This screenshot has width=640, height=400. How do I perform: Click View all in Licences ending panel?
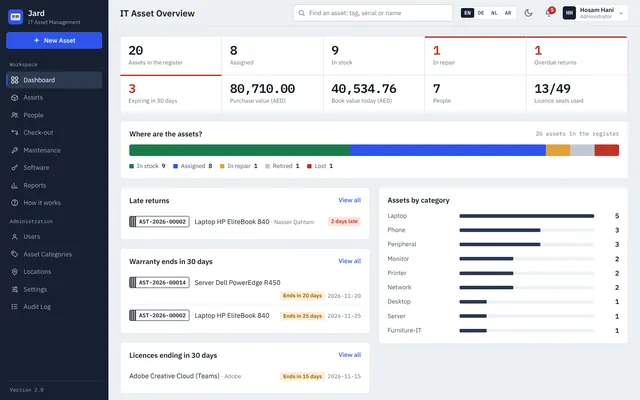click(x=349, y=355)
